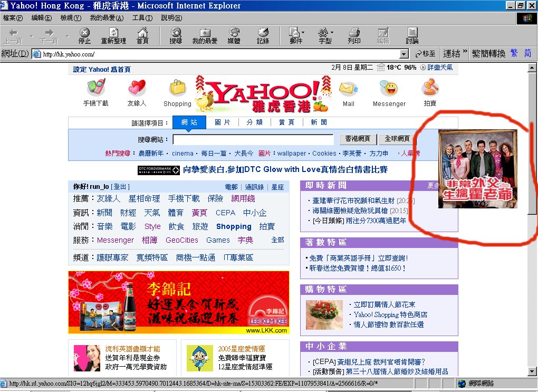Click the 繁 traditional Chinese conversion icon
The width and height of the screenshot is (538, 392).
coord(514,53)
